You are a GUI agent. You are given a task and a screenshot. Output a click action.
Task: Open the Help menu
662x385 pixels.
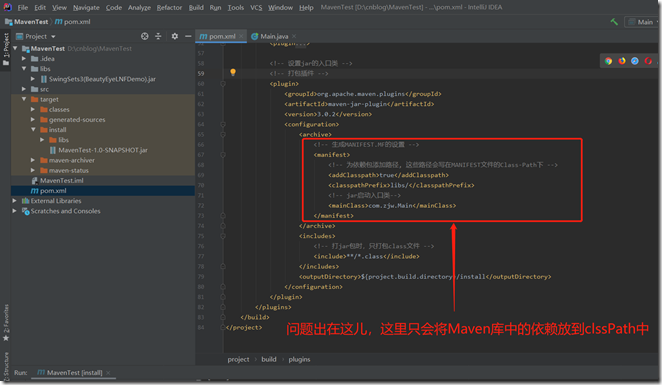coord(306,8)
